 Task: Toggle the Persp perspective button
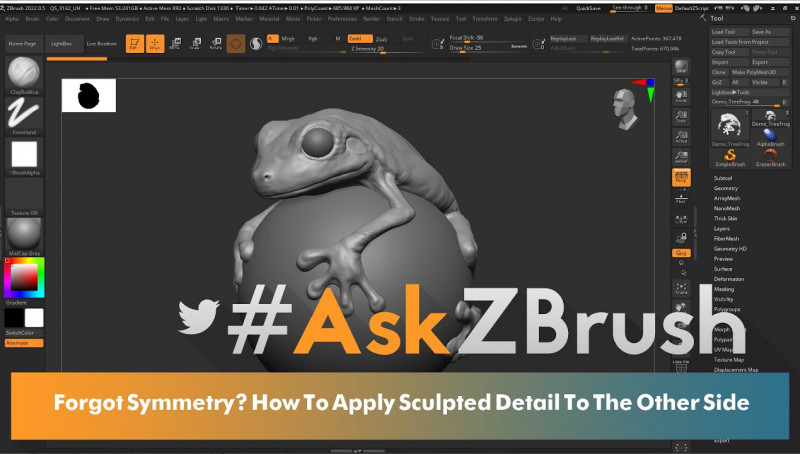tap(681, 177)
